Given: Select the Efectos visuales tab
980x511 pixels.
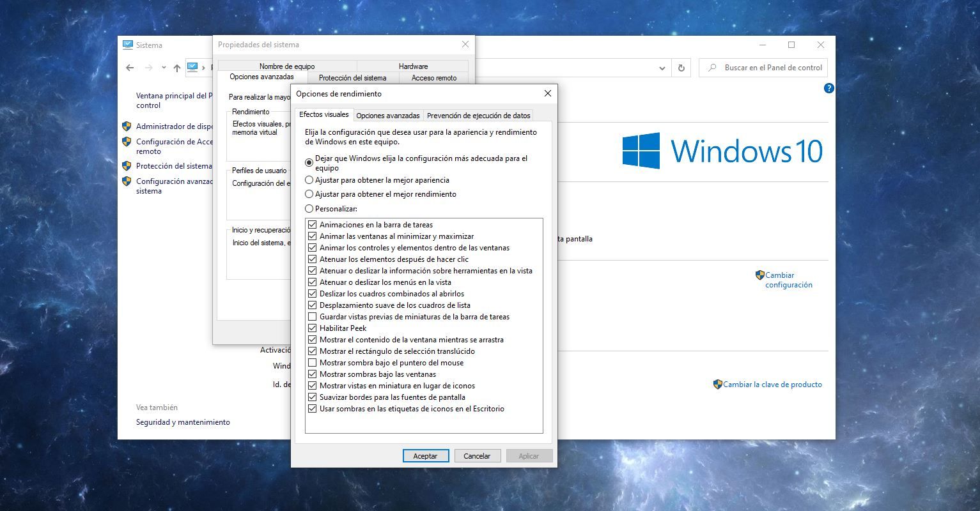Looking at the screenshot, I should click(324, 114).
